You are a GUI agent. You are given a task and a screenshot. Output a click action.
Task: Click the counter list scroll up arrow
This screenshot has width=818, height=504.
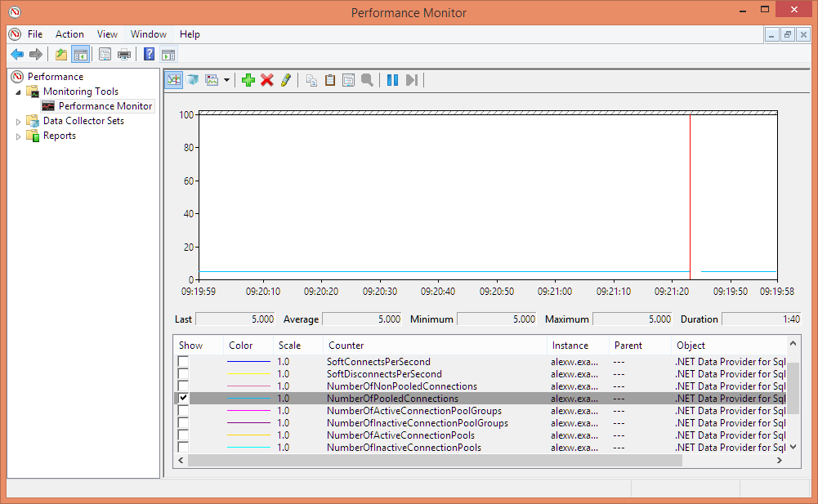[793, 343]
